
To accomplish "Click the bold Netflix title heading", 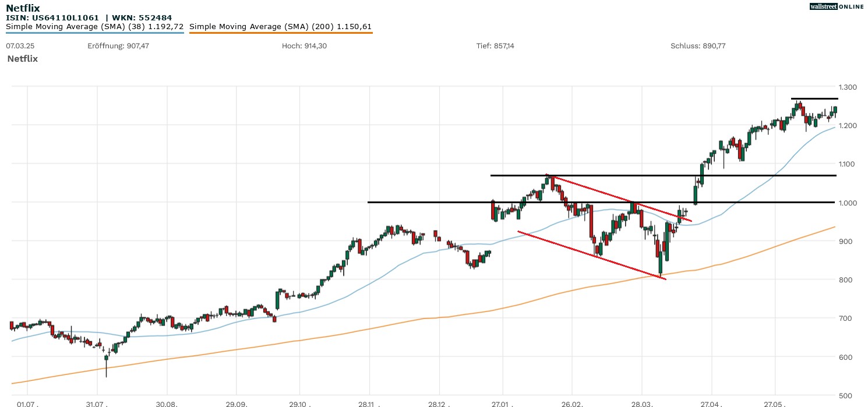I will pos(23,8).
